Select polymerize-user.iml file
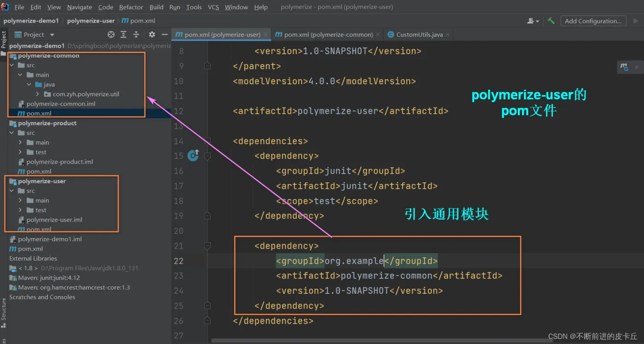The image size is (644, 344). pyautogui.click(x=54, y=220)
